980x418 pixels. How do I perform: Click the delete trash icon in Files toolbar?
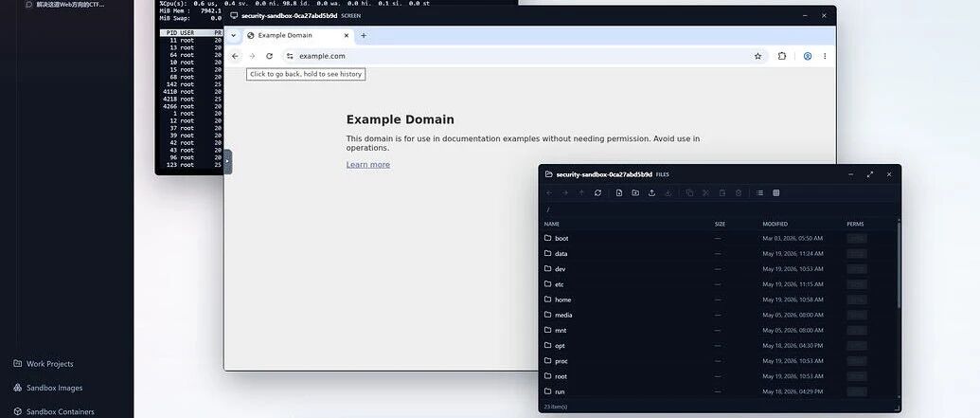click(x=739, y=192)
